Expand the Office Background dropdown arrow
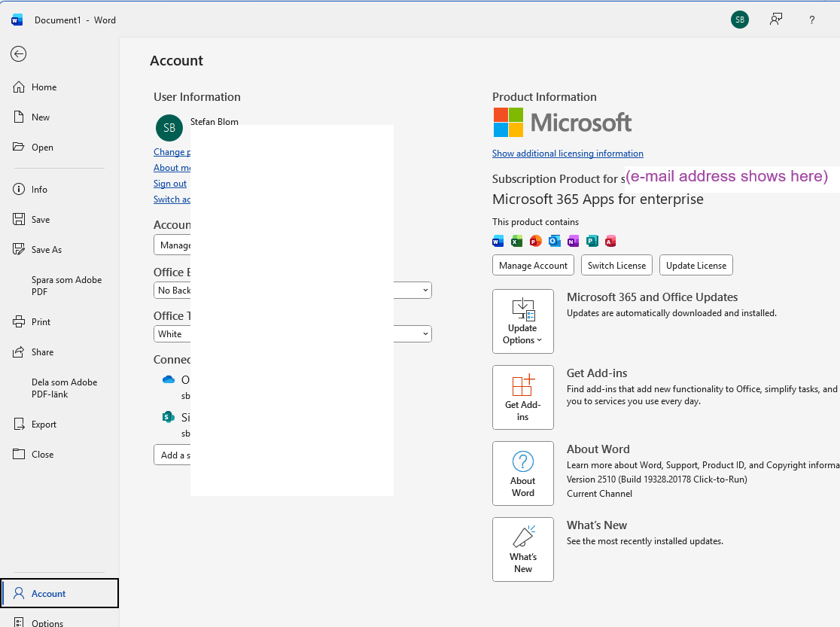This screenshot has height=627, width=840. click(x=425, y=290)
